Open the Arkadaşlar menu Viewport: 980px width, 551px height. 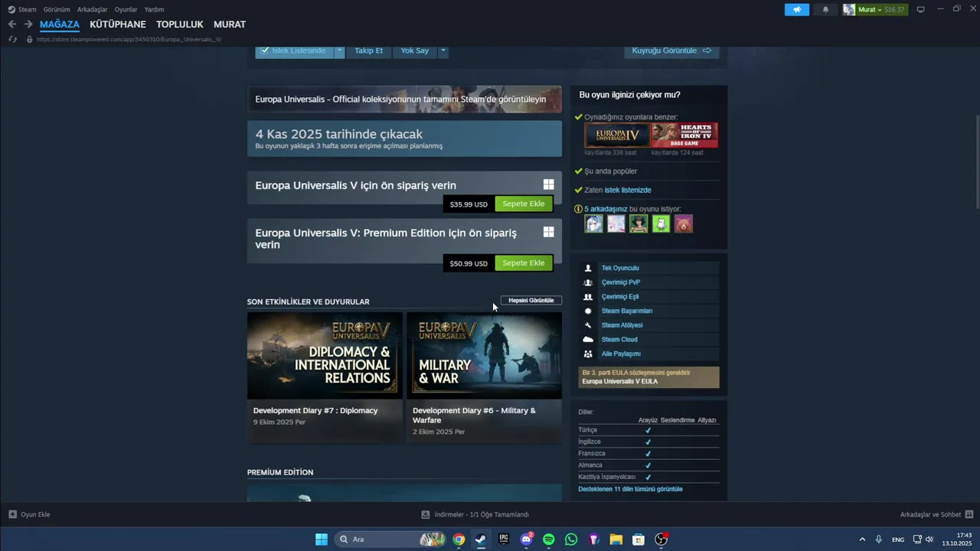(92, 9)
